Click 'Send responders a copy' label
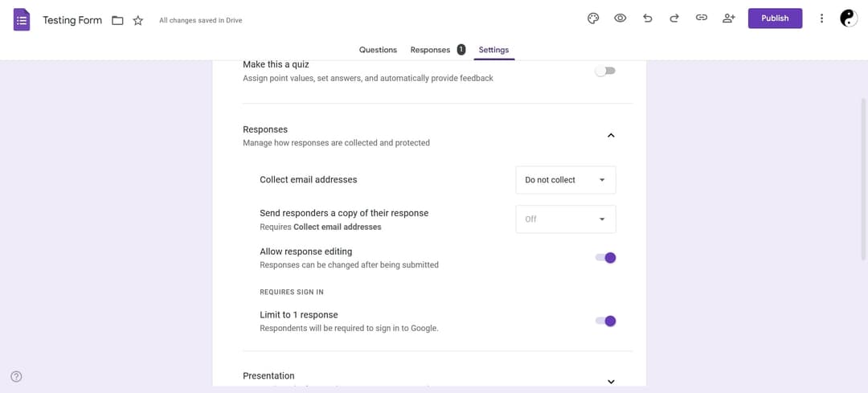Screen dimensions: 868x393 [x=344, y=213]
